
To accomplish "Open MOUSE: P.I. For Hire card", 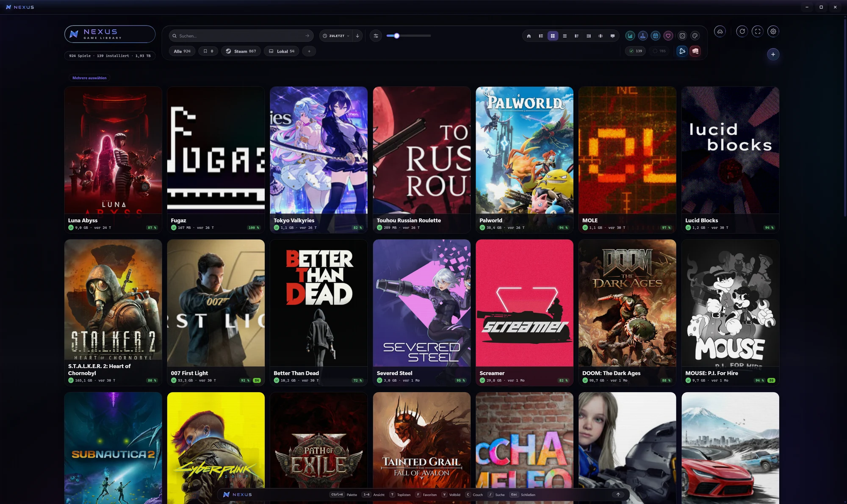I will coord(730,313).
